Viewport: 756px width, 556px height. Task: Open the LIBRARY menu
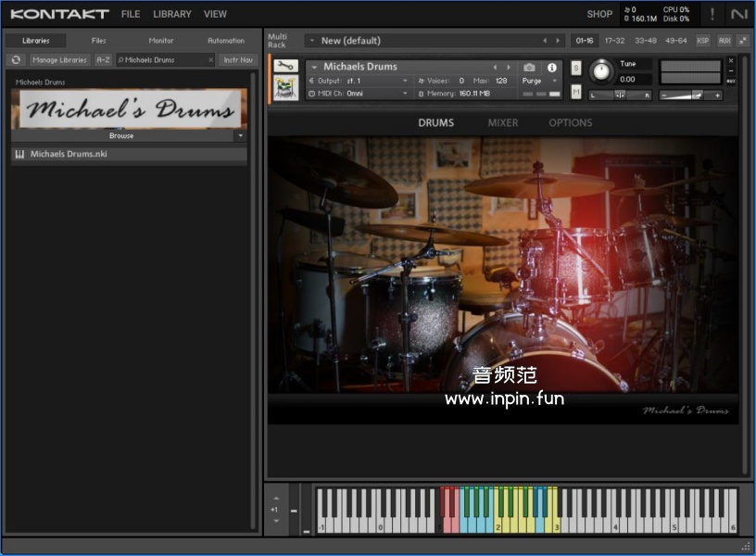(x=172, y=15)
